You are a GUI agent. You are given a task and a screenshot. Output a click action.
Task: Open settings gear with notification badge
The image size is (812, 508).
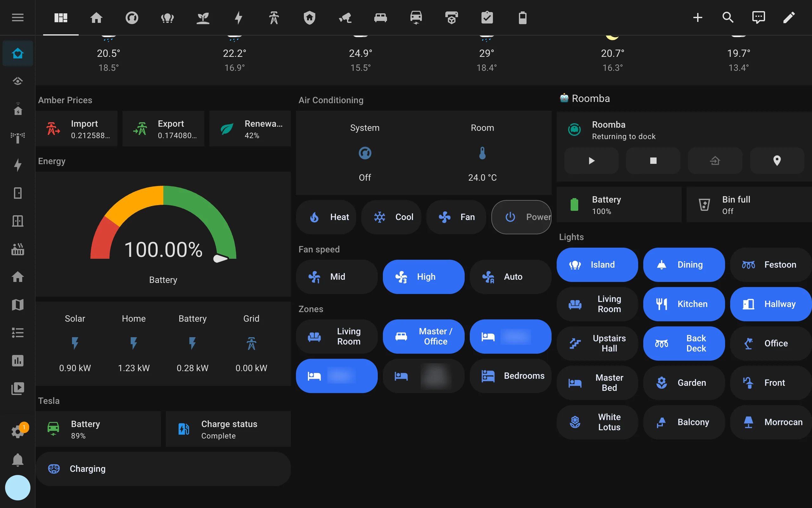coord(17,431)
